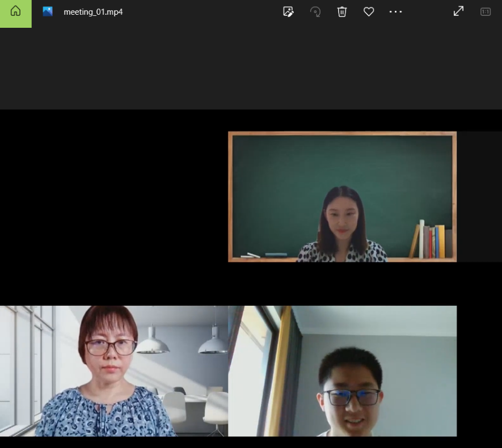Open the Edit image tool
This screenshot has height=448, width=502.
(x=288, y=12)
